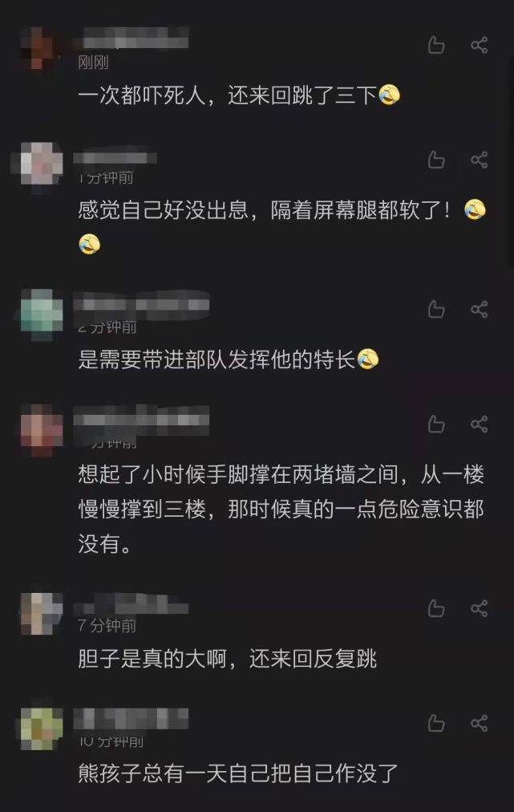The width and height of the screenshot is (514, 812).
Task: Open blurred username above '胆子是真的大啊' comment
Action: point(131,603)
